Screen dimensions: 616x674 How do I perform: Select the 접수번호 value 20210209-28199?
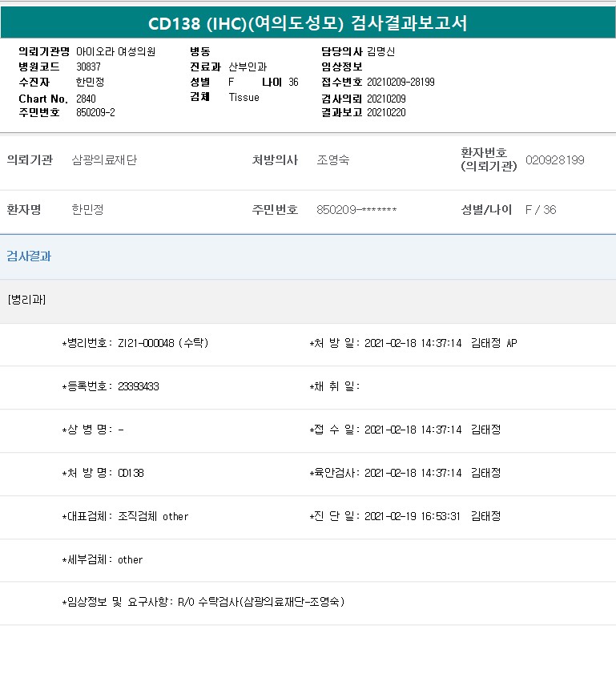pyautogui.click(x=401, y=83)
